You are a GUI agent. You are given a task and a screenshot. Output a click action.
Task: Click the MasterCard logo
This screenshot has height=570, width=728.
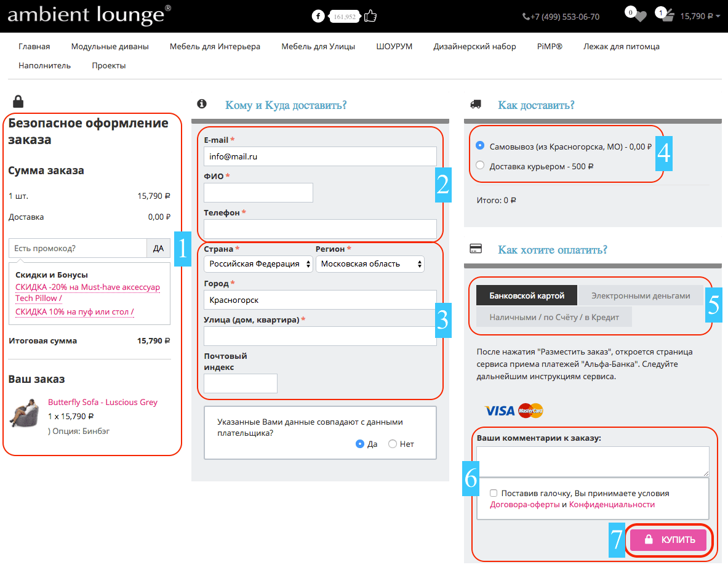[x=530, y=411]
